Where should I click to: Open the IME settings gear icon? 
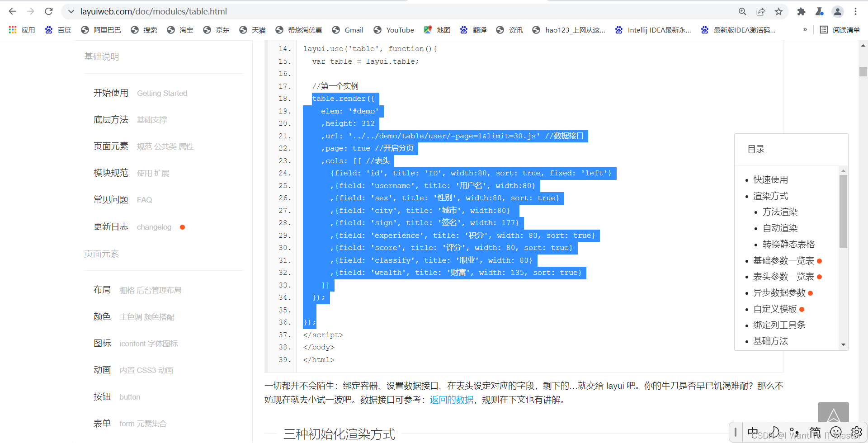(x=856, y=432)
